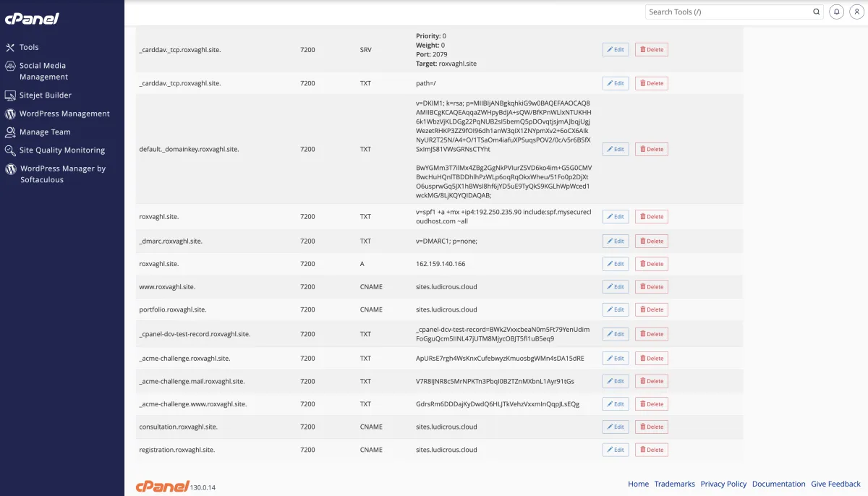Follow the Privacy Policy footer link
868x496 pixels.
pyautogui.click(x=723, y=484)
